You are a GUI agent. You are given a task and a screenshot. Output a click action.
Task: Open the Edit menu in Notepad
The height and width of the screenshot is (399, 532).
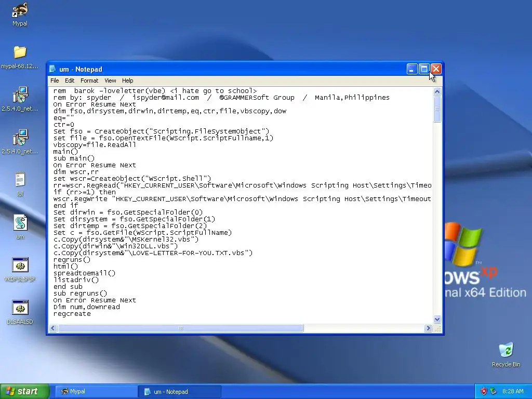coord(70,81)
